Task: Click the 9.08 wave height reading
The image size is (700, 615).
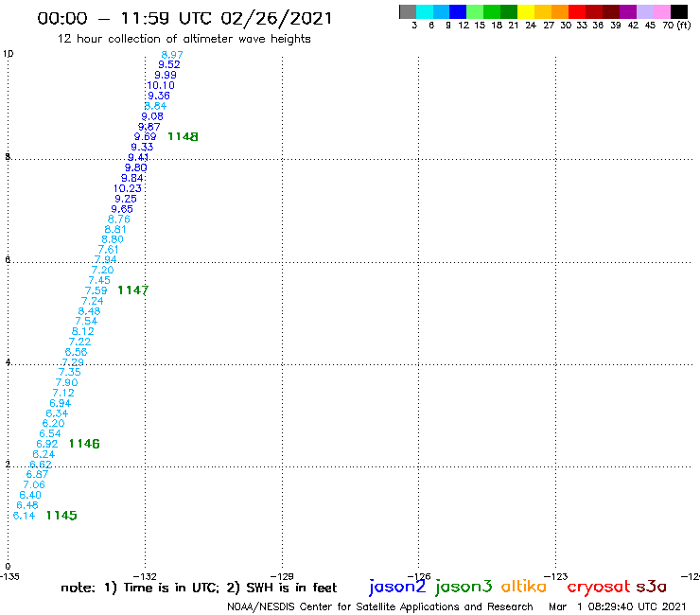Action: coord(152,116)
